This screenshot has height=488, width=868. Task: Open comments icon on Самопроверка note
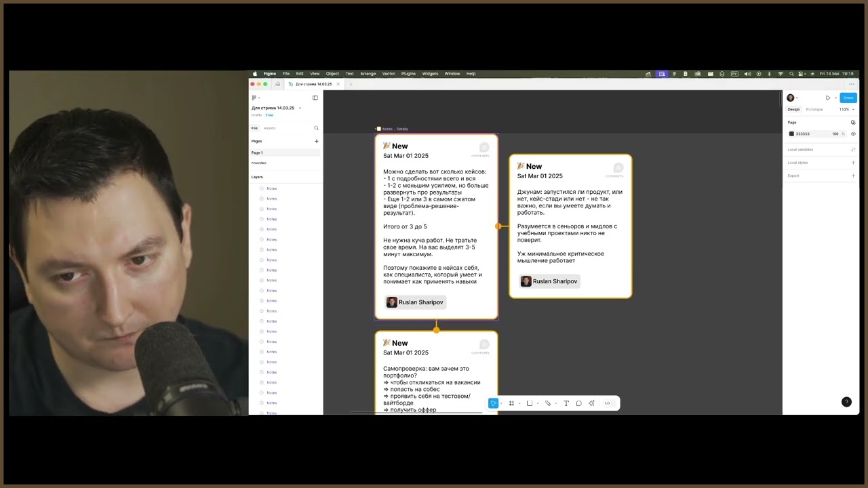pyautogui.click(x=484, y=346)
